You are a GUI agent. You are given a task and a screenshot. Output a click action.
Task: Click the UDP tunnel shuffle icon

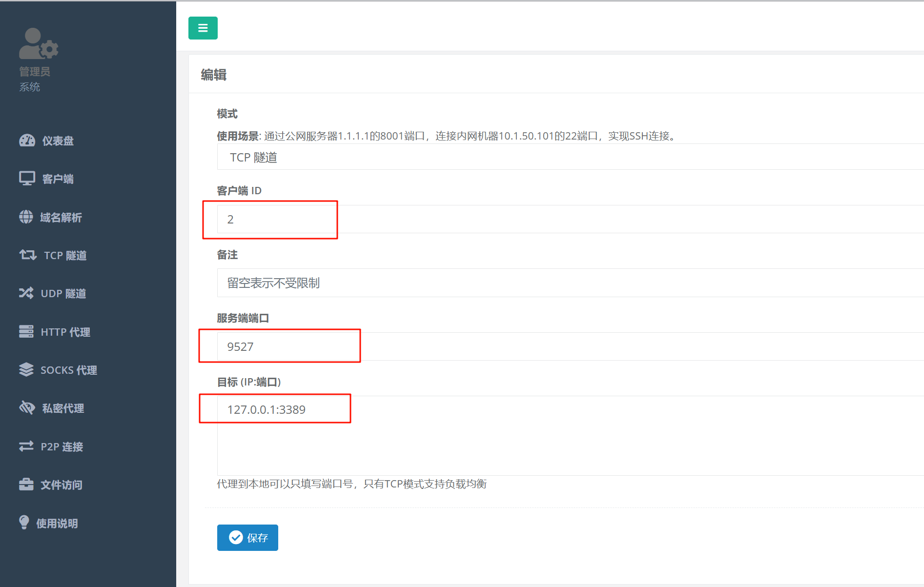[26, 293]
